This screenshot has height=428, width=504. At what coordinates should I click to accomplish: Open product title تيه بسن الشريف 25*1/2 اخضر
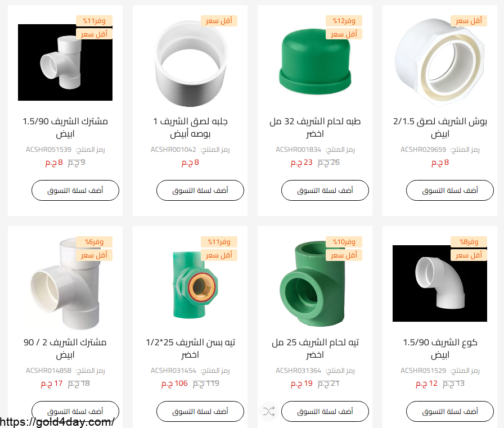190,348
